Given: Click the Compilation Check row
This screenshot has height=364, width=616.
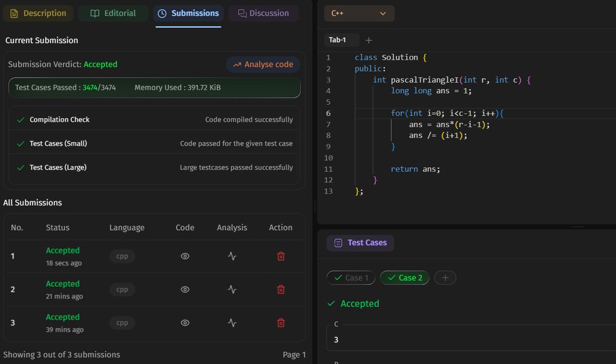Looking at the screenshot, I should pyautogui.click(x=155, y=119).
